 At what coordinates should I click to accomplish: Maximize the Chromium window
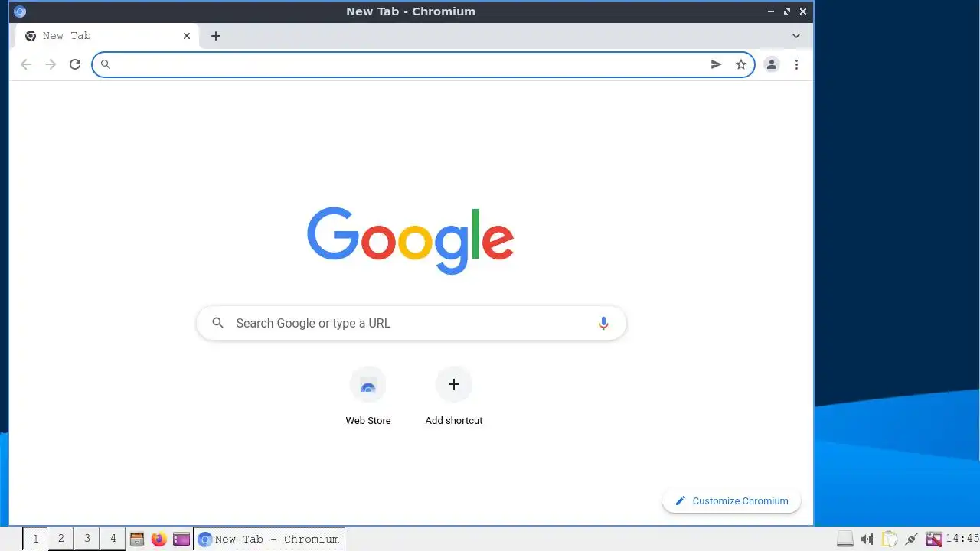[787, 11]
